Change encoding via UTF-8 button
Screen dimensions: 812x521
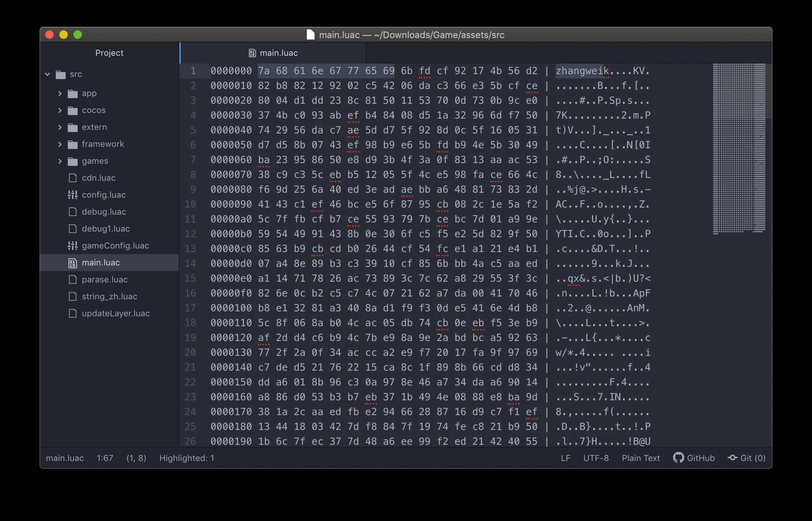pyautogui.click(x=596, y=458)
